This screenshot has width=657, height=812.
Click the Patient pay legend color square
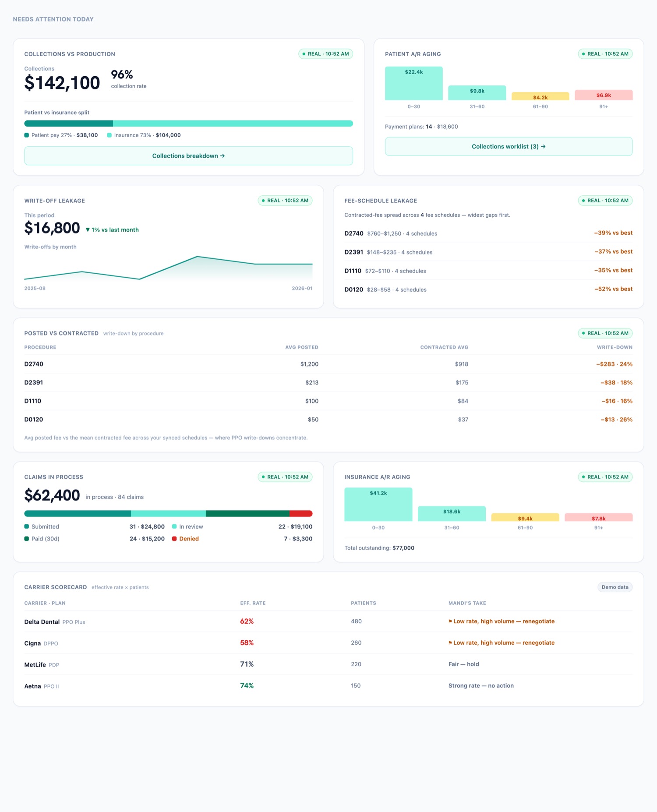coord(27,135)
